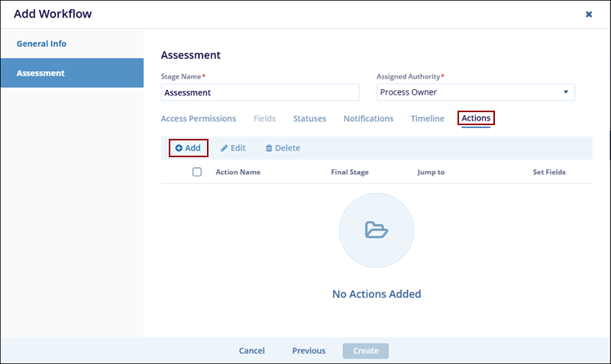Toggle the select-all actions checkbox
Image resolution: width=611 pixels, height=364 pixels.
pos(197,172)
